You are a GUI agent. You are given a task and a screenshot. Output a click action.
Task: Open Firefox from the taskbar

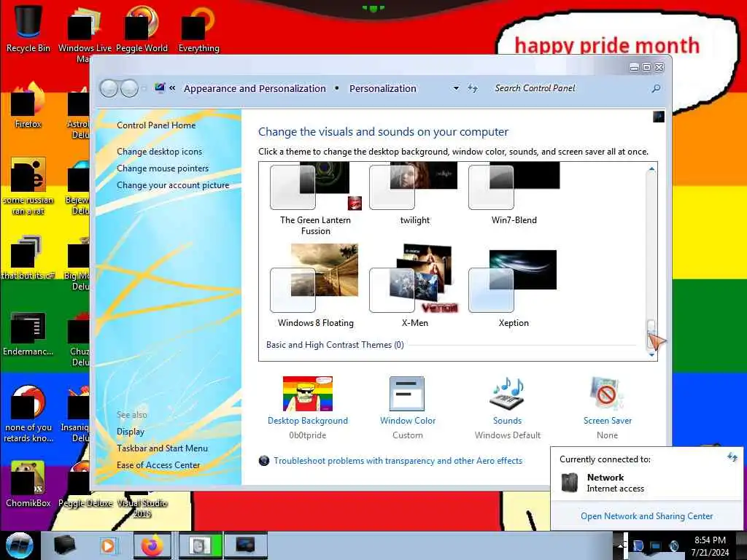152,545
